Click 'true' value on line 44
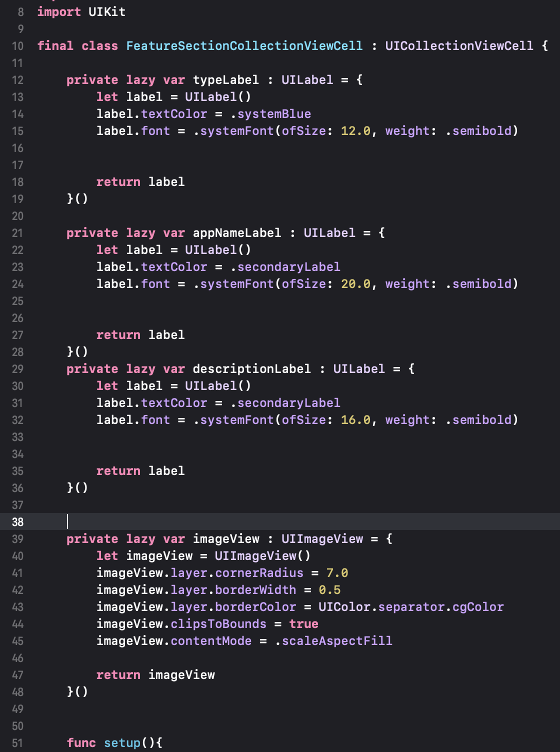 coord(303,624)
